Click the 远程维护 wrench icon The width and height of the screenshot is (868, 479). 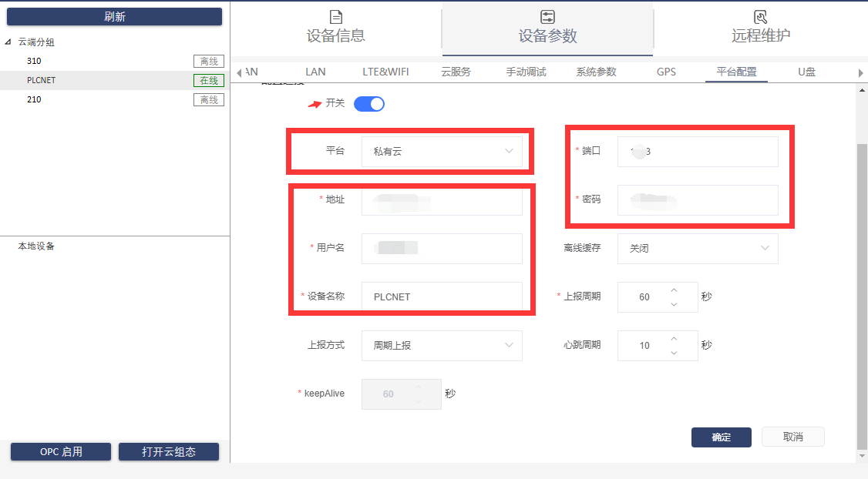tap(760, 17)
